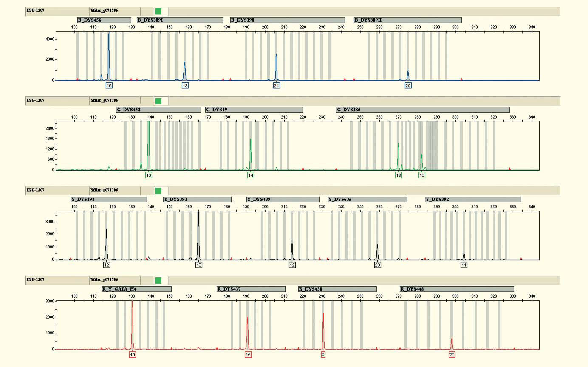Select the B_DYS456 marker header
Screen dimensions: 588x367
pos(104,20)
